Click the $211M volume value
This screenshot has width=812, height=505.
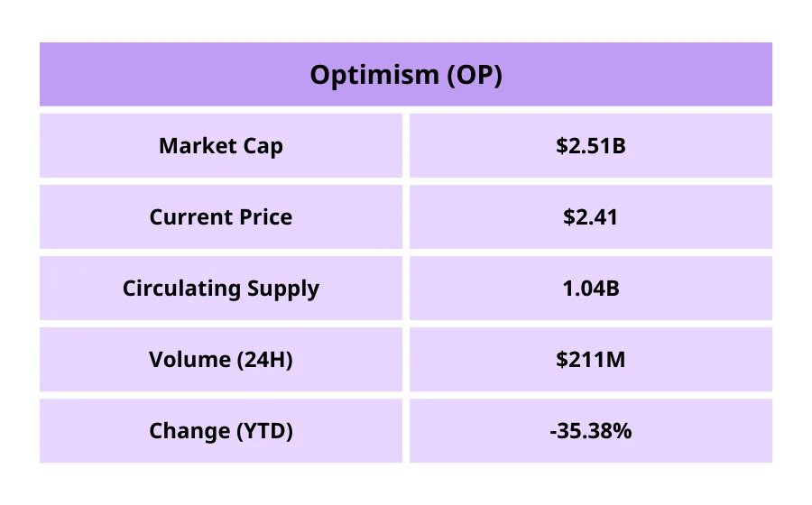[591, 360]
